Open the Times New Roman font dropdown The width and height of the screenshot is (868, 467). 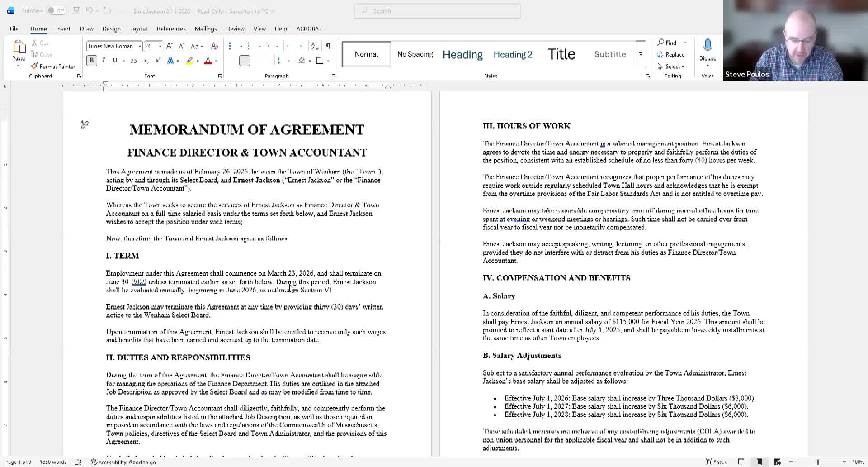pyautogui.click(x=140, y=46)
